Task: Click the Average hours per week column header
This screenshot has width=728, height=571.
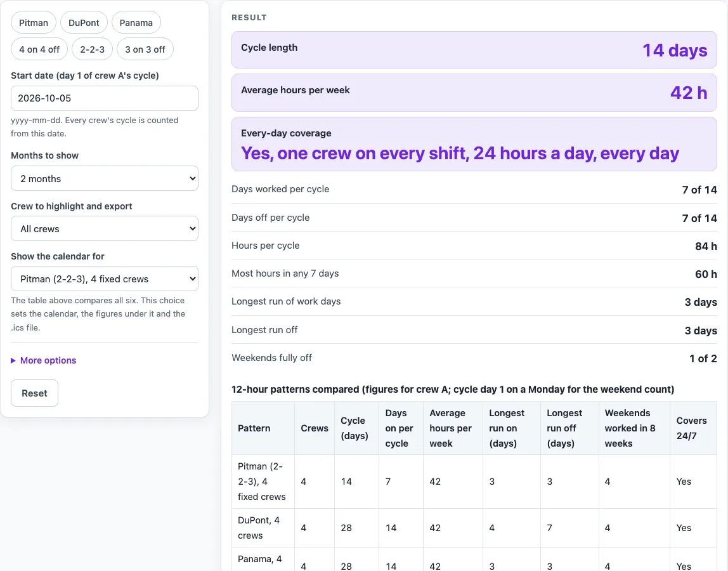Action: (453, 428)
